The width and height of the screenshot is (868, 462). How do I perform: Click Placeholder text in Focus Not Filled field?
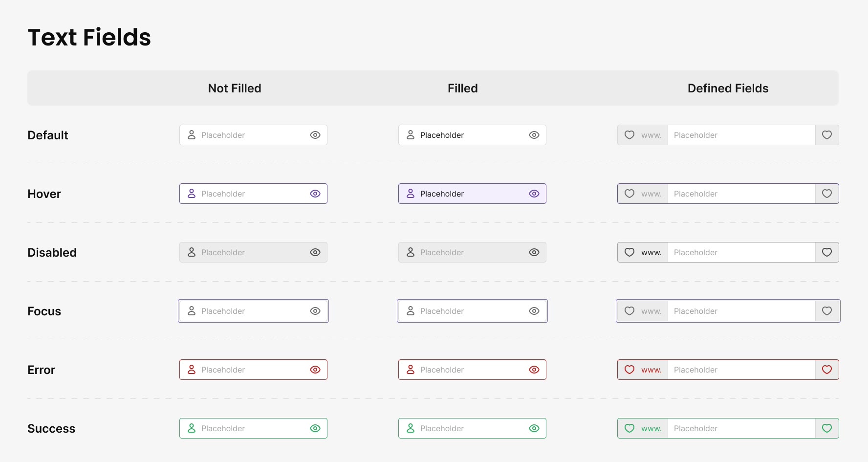[x=223, y=311]
